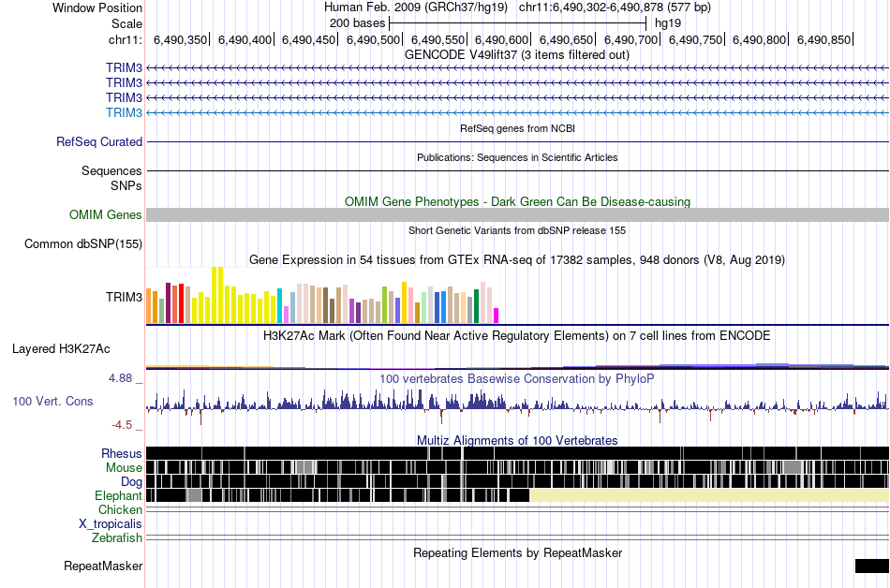
Task: Open the GENCODE V49lift37 track title
Action: pyautogui.click(x=517, y=55)
